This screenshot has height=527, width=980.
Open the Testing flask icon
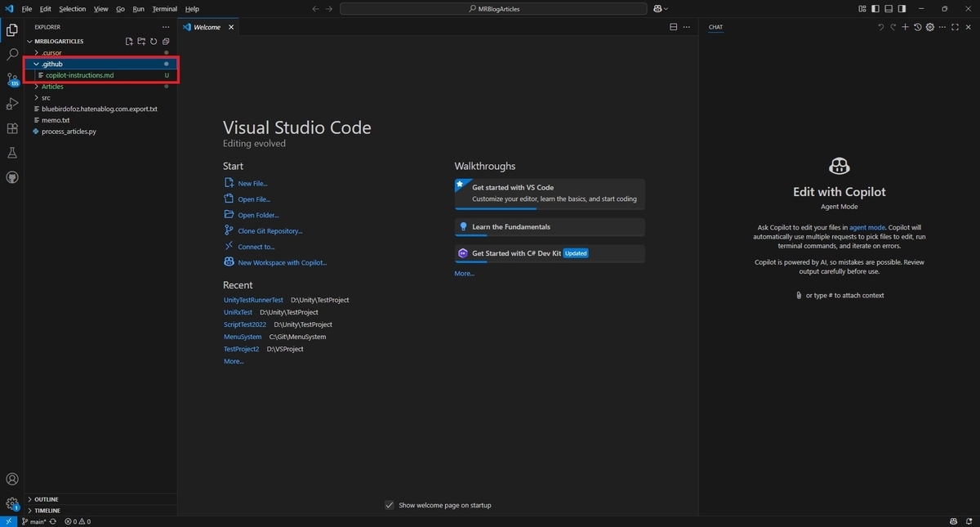pyautogui.click(x=12, y=153)
